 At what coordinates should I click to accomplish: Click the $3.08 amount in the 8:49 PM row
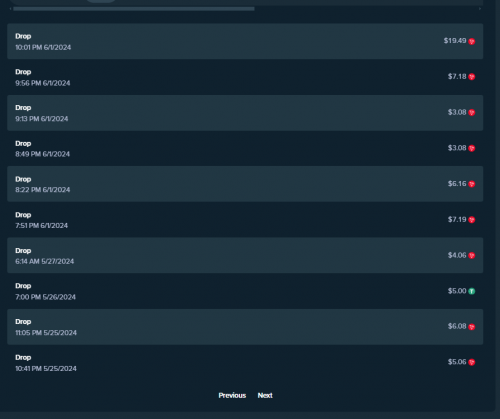(x=457, y=148)
